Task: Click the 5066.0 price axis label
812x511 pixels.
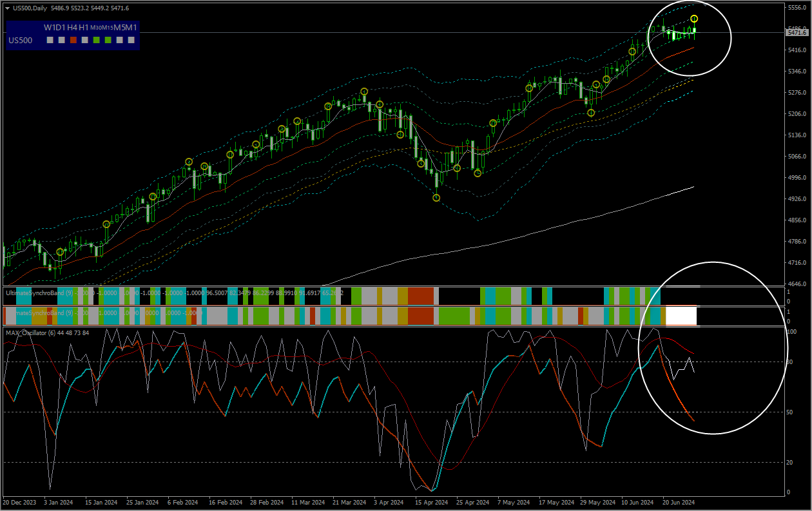Action: coord(797,157)
